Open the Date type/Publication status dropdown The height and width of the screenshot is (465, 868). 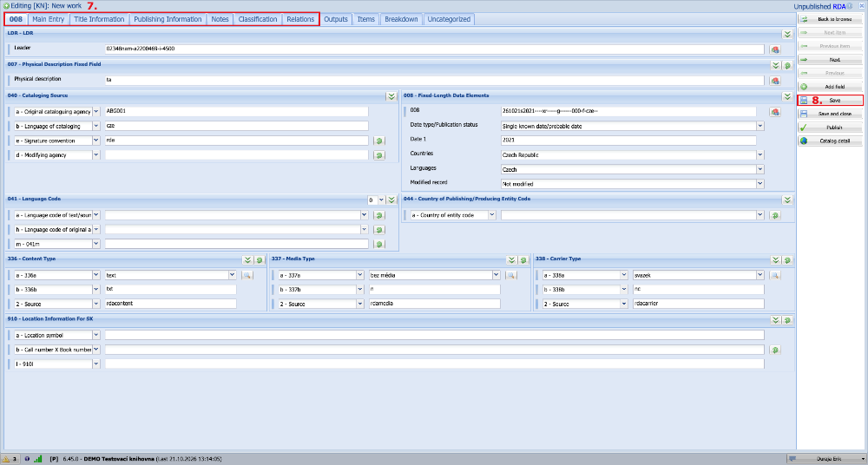pyautogui.click(x=760, y=126)
